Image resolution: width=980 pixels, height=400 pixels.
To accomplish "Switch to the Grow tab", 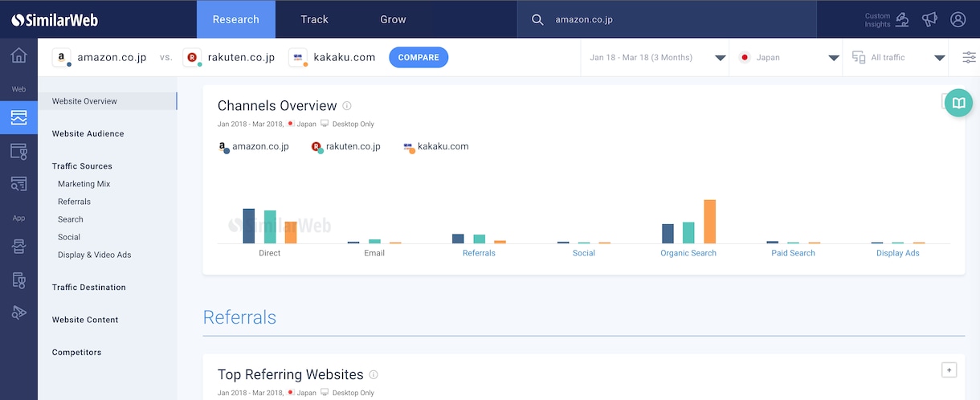I will 393,19.
